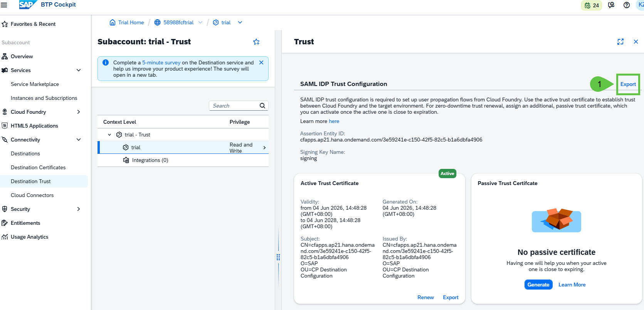Collapse the Connectivity section chevron
644x310 pixels.
(79, 140)
